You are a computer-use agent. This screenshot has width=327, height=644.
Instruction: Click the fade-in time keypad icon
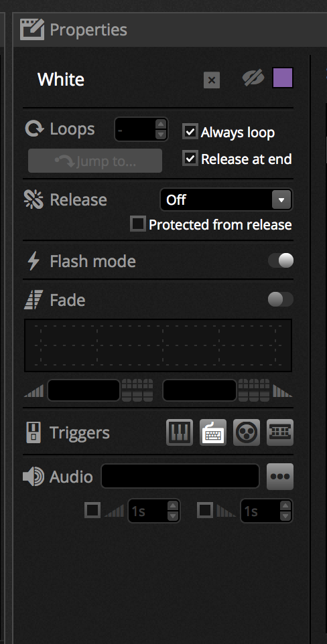137,390
